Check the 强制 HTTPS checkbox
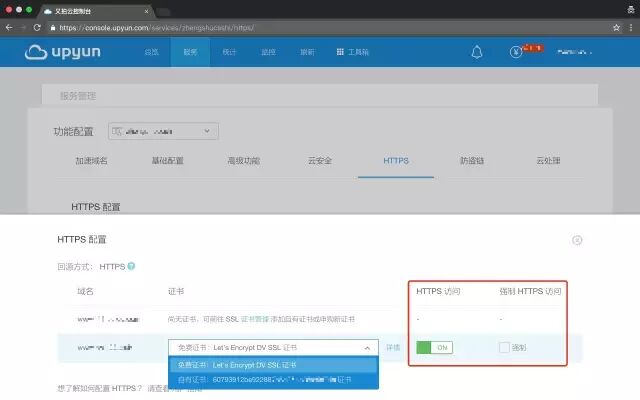This screenshot has height=400, width=640. tap(504, 347)
